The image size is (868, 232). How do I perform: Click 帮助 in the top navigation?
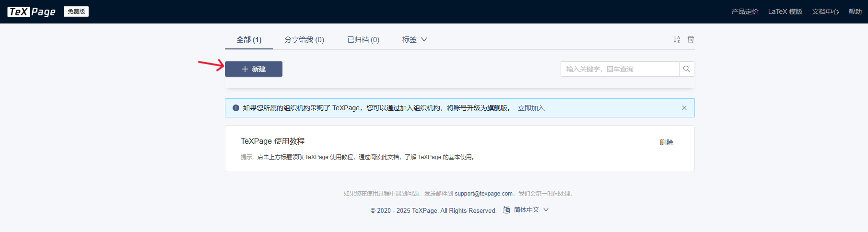[855, 12]
